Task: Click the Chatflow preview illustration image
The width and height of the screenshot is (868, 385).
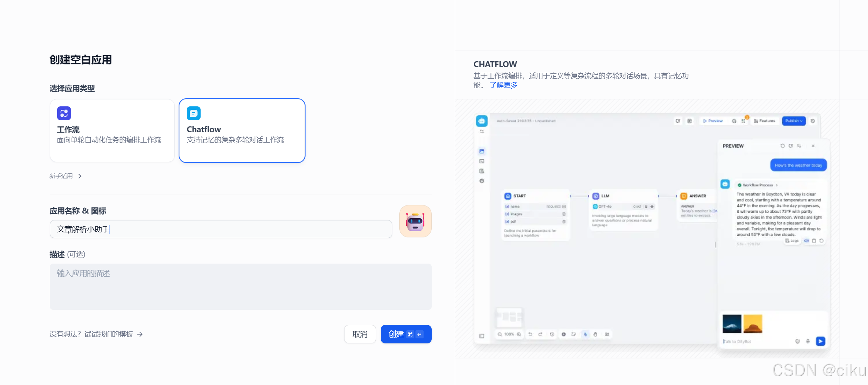Action: 652,231
